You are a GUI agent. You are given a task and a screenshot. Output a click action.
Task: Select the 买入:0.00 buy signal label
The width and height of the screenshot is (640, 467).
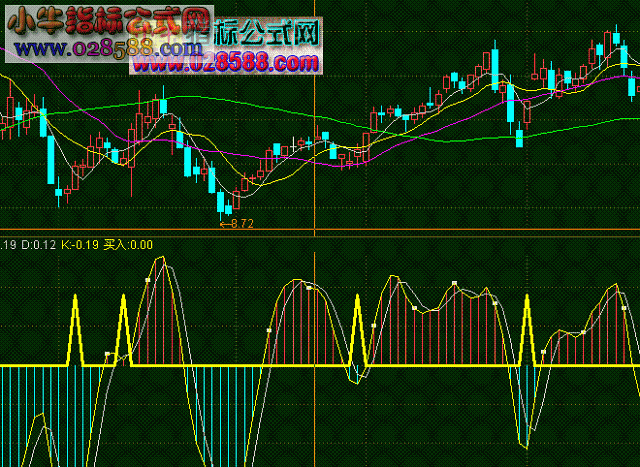coord(128,243)
